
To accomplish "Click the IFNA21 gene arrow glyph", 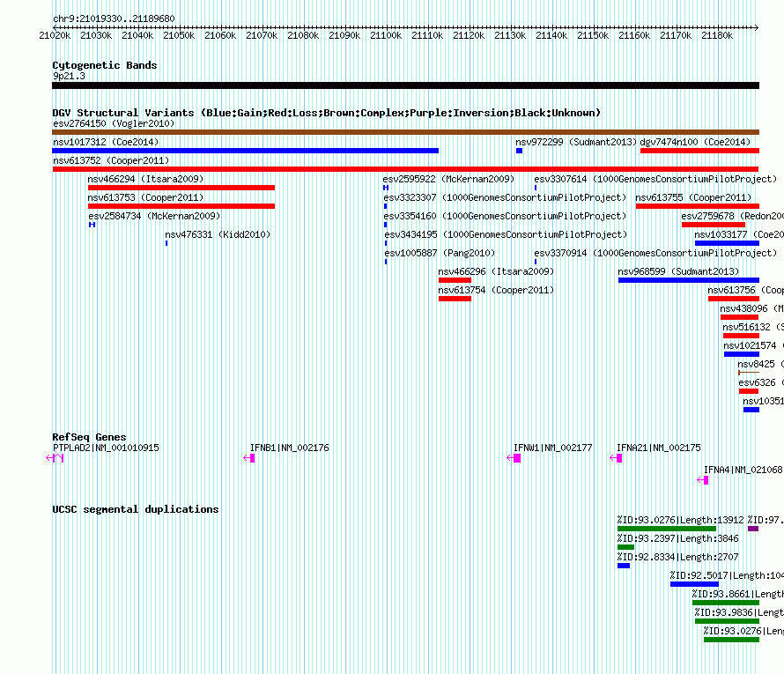I will (x=616, y=458).
